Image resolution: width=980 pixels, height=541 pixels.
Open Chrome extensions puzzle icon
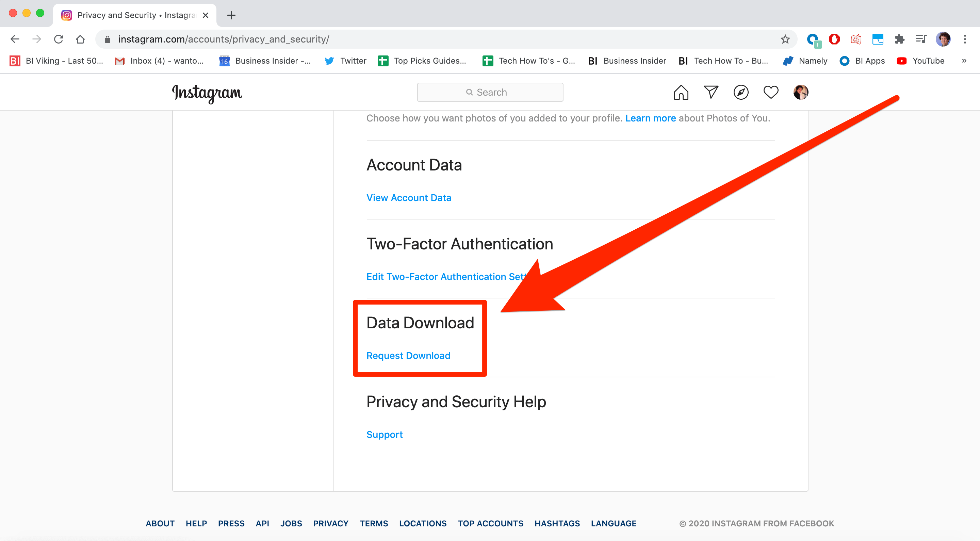coord(899,39)
